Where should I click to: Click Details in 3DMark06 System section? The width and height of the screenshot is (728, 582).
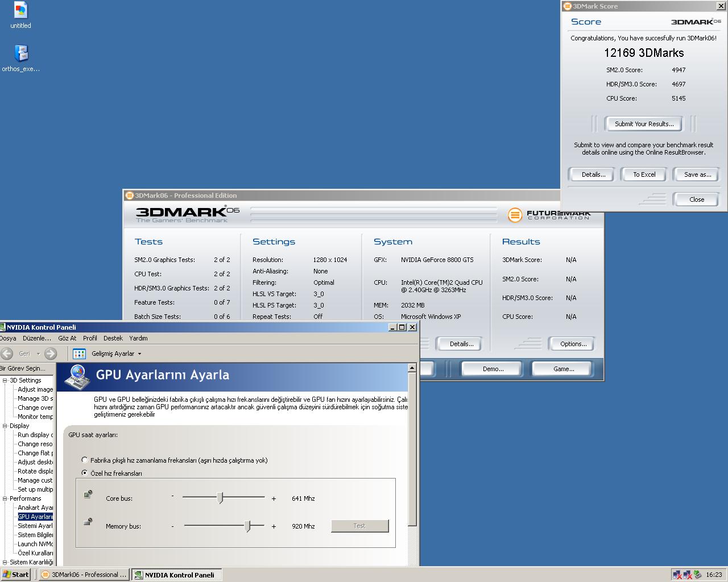pyautogui.click(x=461, y=344)
